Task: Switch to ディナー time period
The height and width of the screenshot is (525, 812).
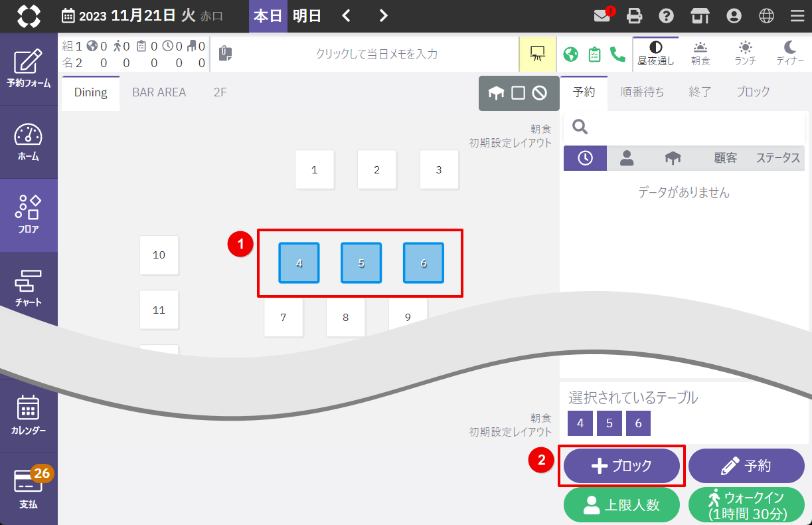Action: click(x=789, y=54)
